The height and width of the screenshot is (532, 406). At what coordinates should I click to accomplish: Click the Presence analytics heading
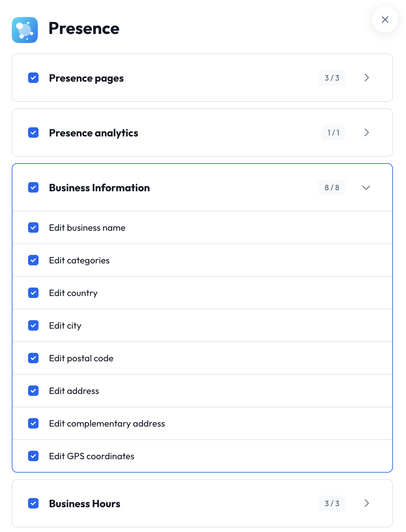tap(94, 133)
